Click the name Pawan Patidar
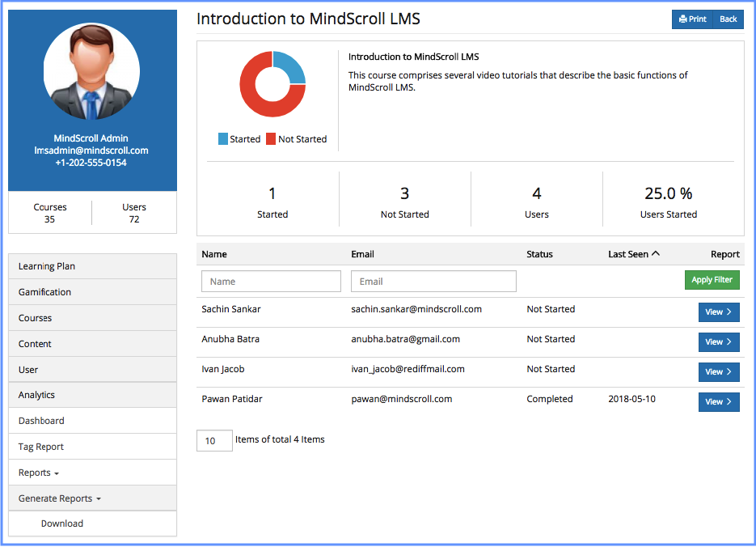 pyautogui.click(x=232, y=399)
